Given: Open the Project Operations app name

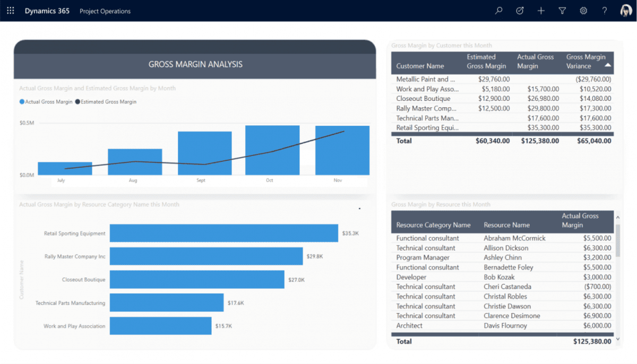Looking at the screenshot, I should click(x=105, y=11).
